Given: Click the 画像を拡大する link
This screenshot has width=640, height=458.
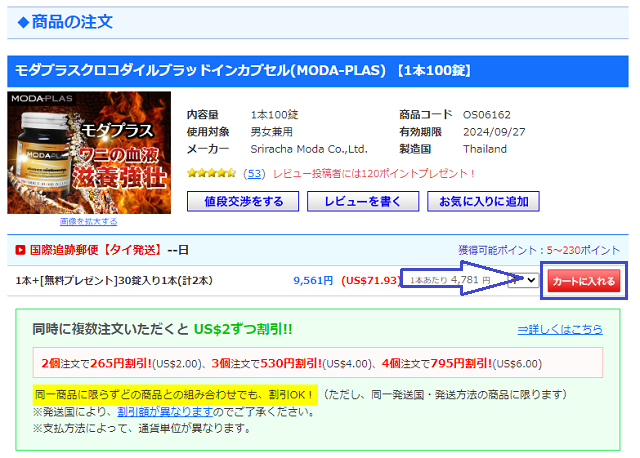Looking at the screenshot, I should [89, 221].
